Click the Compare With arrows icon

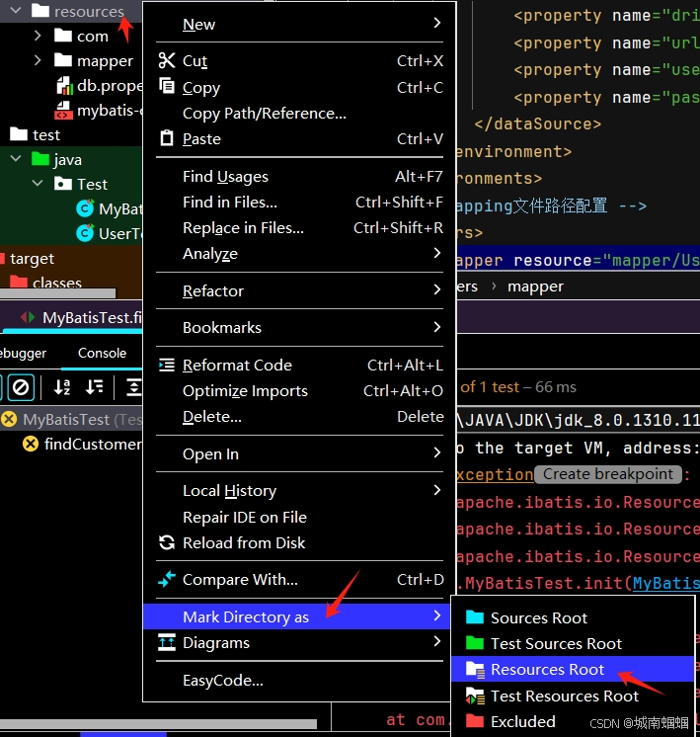[167, 579]
